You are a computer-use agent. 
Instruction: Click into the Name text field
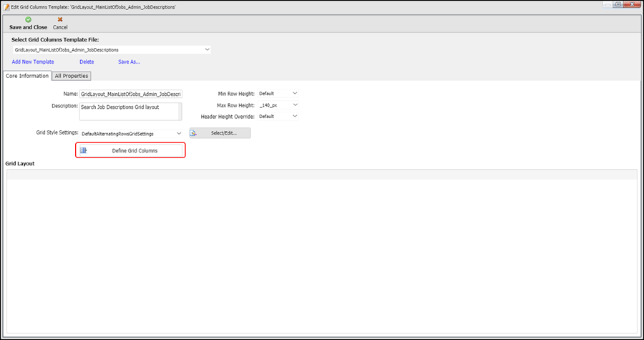[x=131, y=93]
